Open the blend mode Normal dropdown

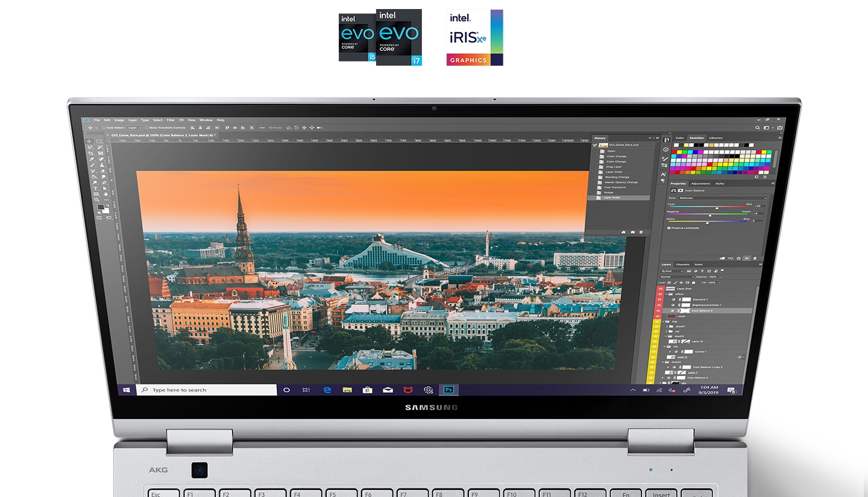click(x=677, y=277)
